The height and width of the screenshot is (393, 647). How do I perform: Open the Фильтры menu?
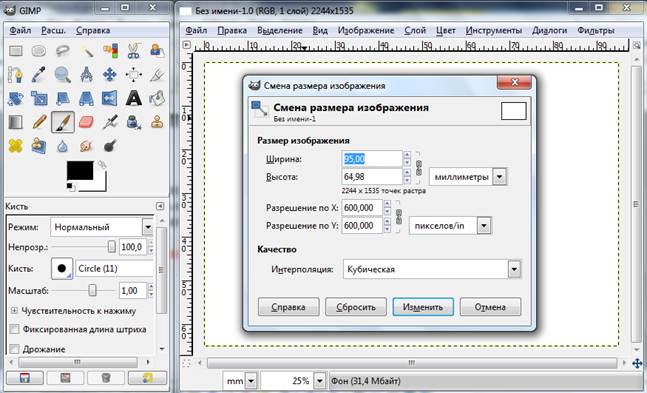[596, 31]
